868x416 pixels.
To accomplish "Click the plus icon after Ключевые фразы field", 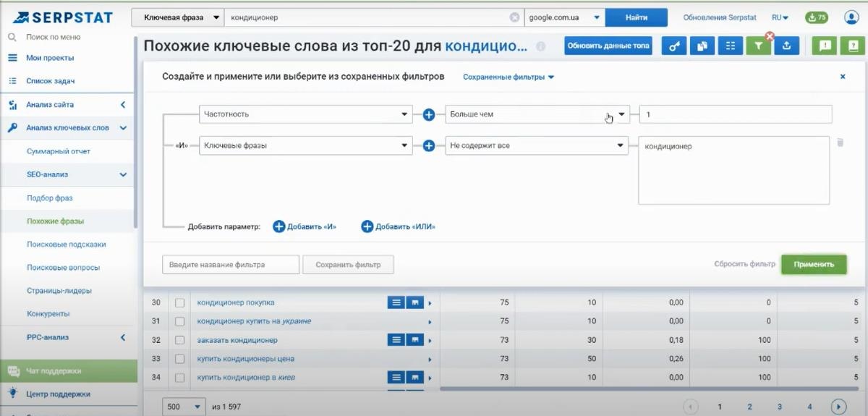I will pyautogui.click(x=428, y=145).
